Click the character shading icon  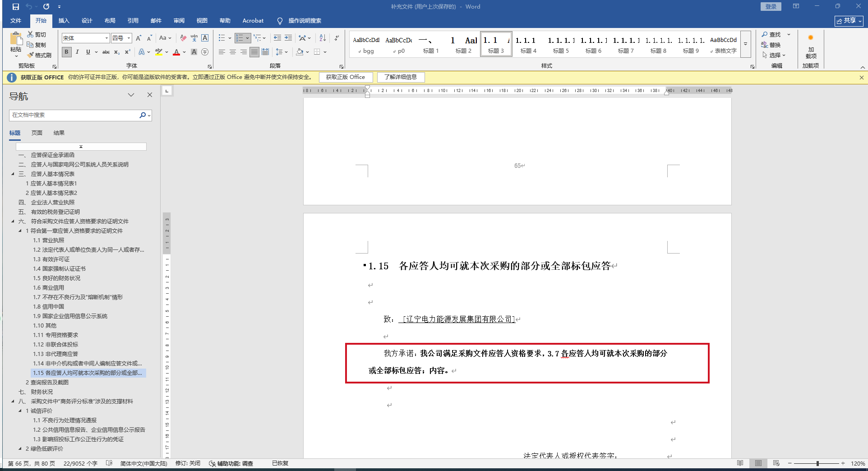tap(194, 52)
